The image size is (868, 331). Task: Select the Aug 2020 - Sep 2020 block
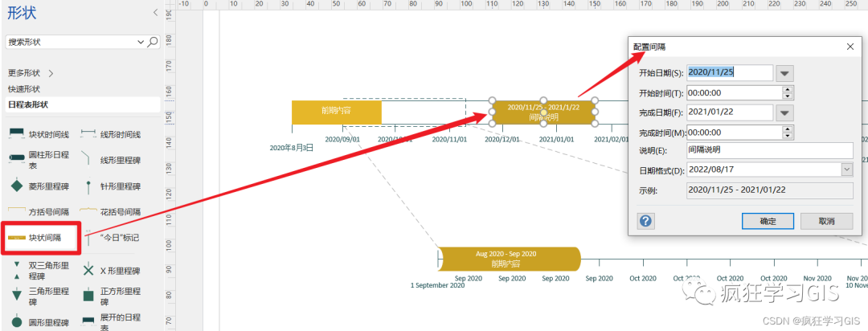tap(510, 259)
